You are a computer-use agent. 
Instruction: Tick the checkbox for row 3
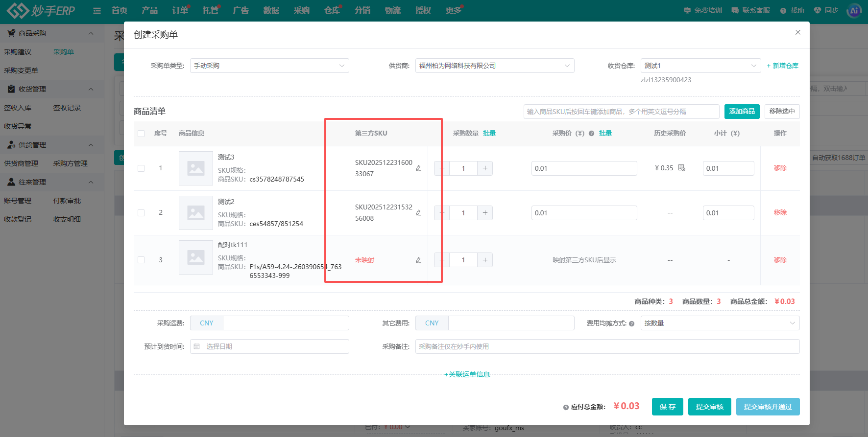(x=141, y=260)
